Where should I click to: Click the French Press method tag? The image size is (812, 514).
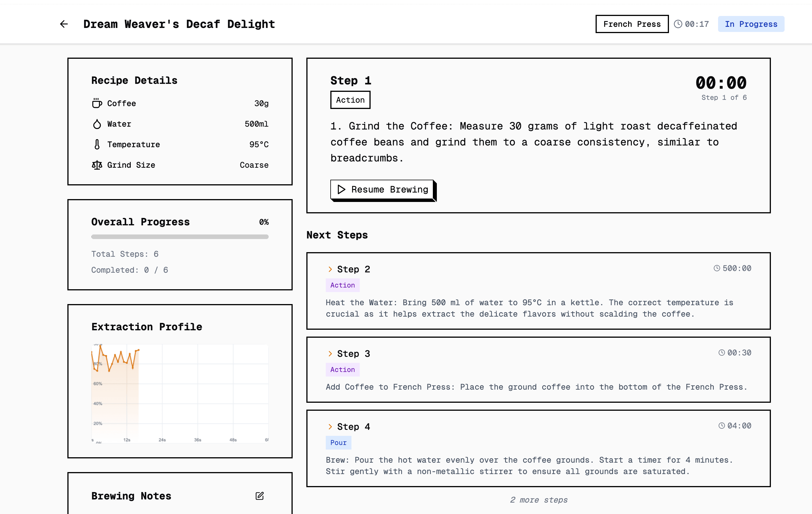point(632,24)
